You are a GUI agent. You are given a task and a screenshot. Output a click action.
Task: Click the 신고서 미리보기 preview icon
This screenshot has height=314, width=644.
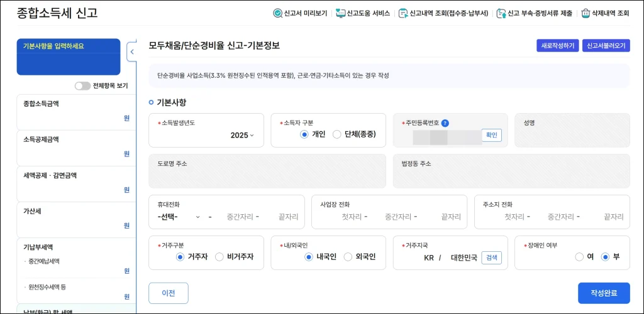click(x=277, y=13)
